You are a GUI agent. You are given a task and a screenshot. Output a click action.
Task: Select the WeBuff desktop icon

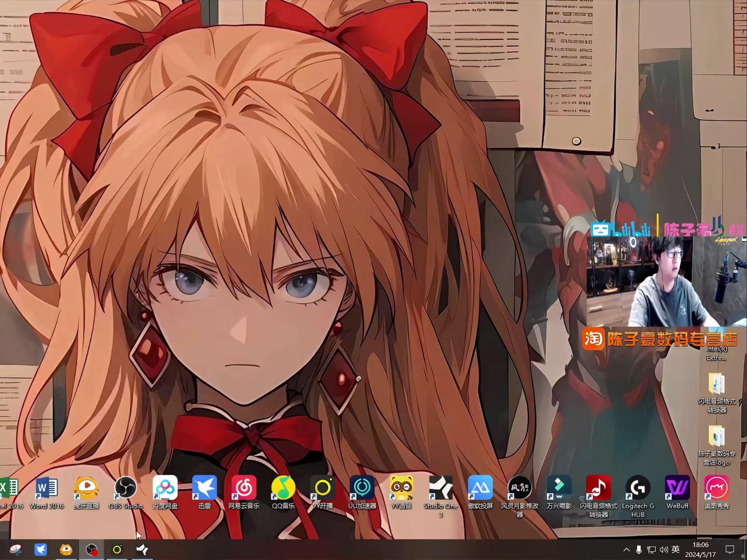pos(678,492)
